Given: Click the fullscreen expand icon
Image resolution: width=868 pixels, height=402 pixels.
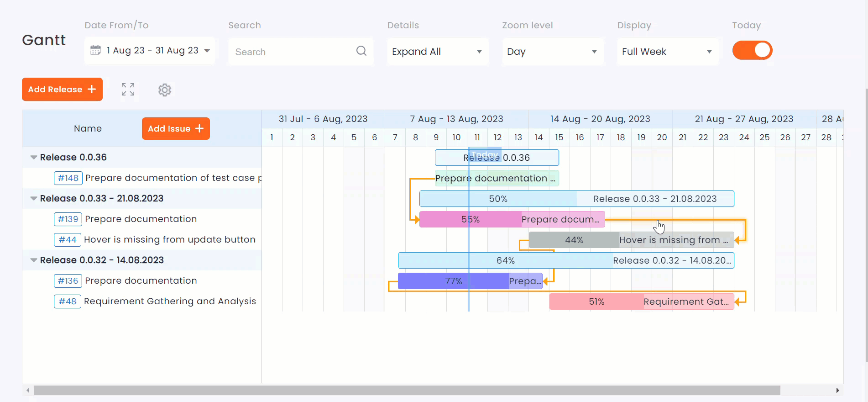Looking at the screenshot, I should tap(128, 90).
